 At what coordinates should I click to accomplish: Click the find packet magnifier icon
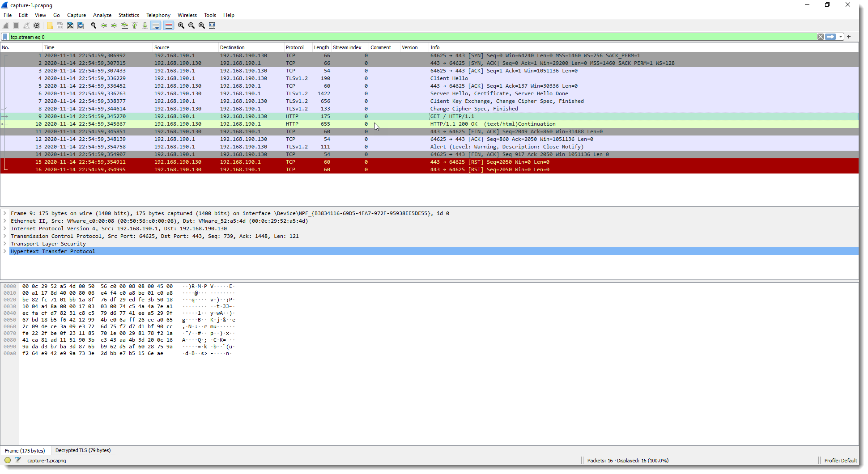[94, 25]
